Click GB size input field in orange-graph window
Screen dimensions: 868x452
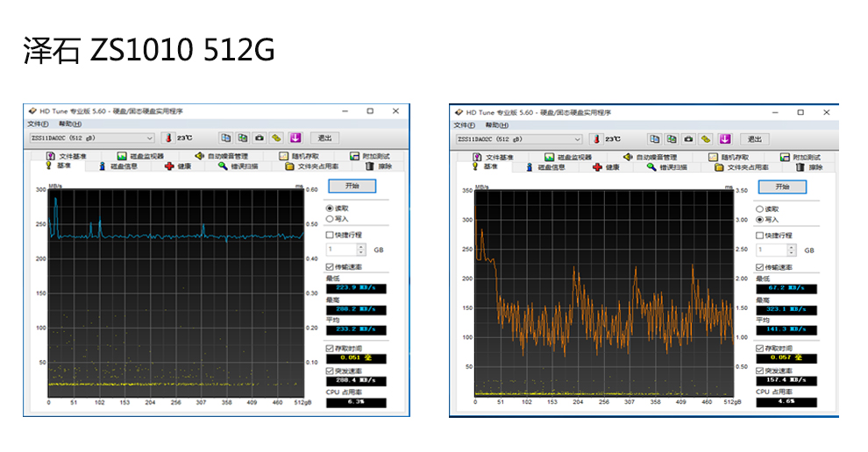(x=772, y=250)
